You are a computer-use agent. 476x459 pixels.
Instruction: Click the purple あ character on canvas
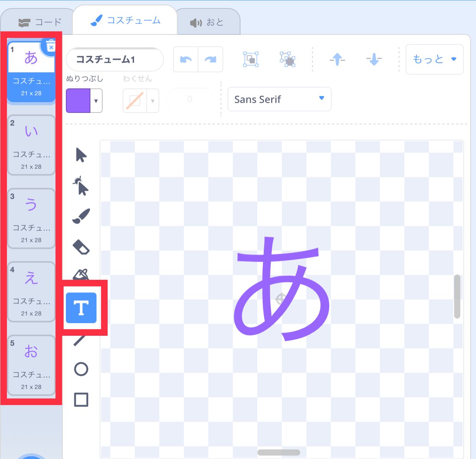(x=282, y=289)
